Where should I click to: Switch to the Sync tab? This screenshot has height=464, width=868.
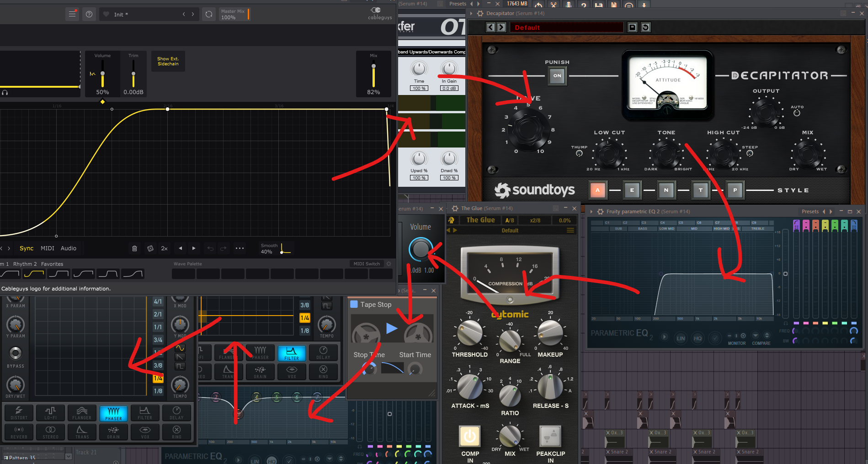point(27,248)
